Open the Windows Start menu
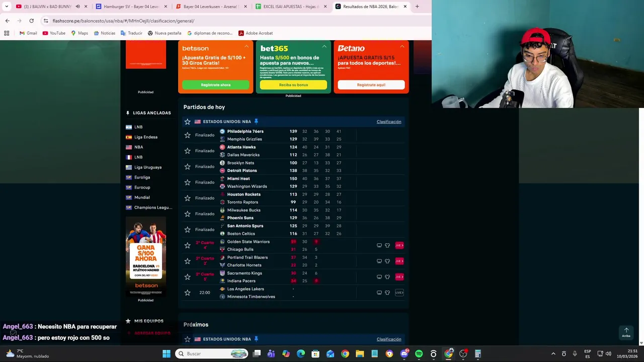This screenshot has height=362, width=644. [167, 354]
